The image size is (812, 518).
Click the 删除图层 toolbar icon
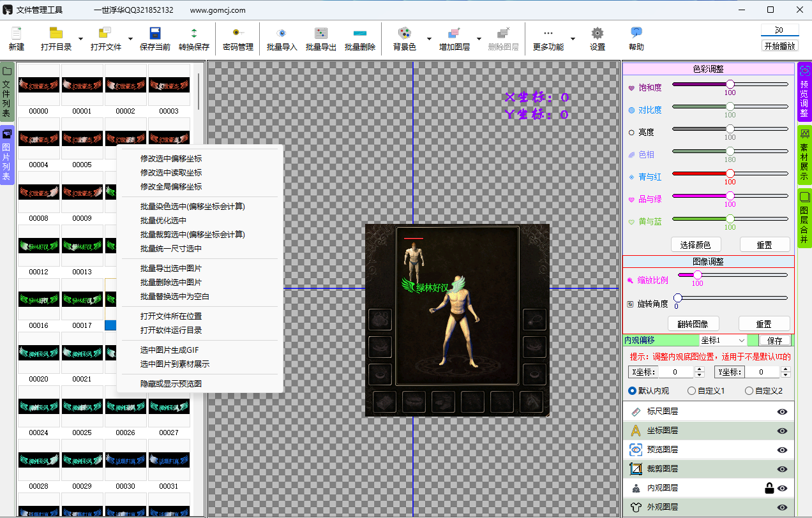503,33
